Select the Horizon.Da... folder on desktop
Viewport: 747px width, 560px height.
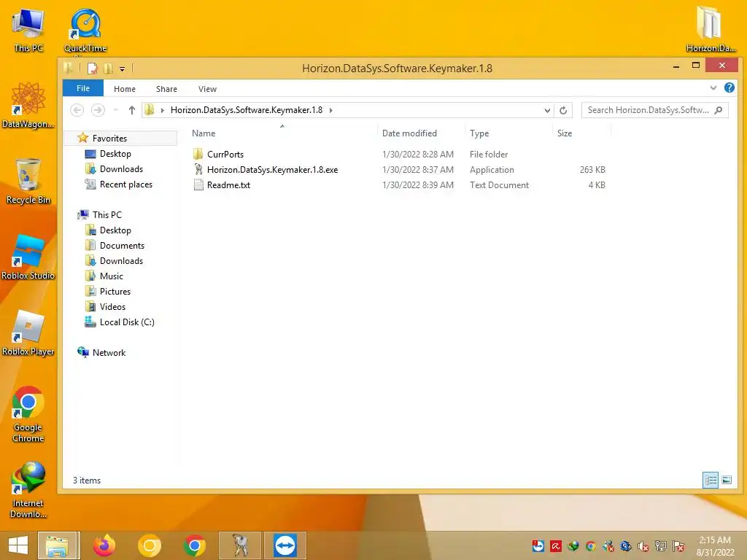[x=711, y=29]
